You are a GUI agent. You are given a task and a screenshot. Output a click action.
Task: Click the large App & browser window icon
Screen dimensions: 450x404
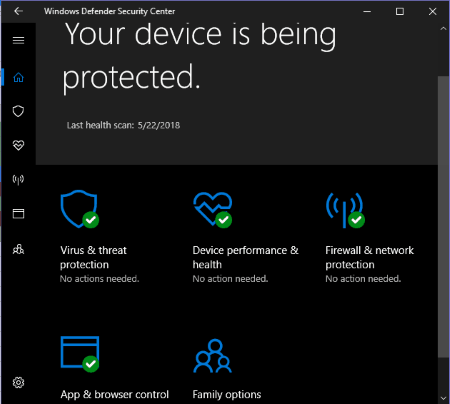(80, 354)
